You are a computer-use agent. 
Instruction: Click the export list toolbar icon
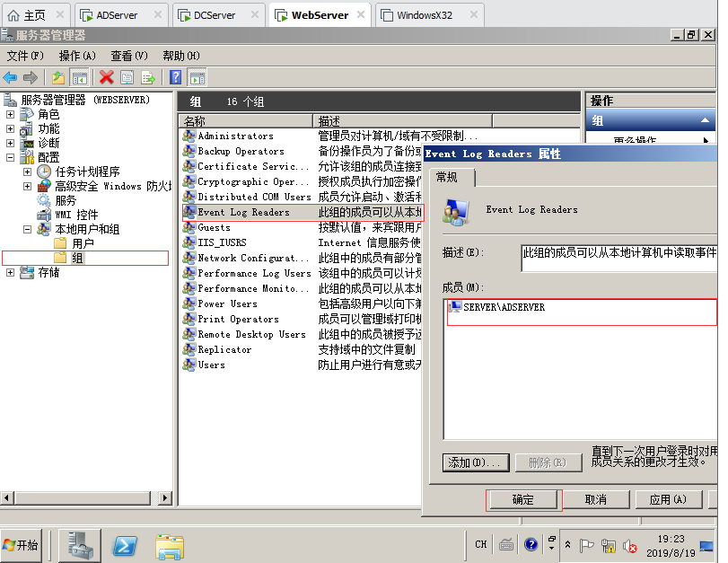click(x=148, y=78)
